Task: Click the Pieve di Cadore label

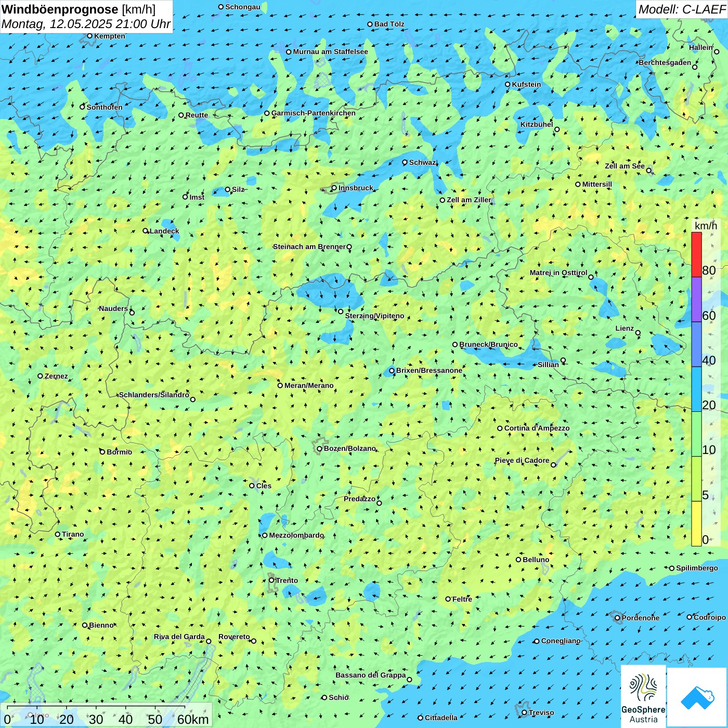Action: pyautogui.click(x=522, y=460)
